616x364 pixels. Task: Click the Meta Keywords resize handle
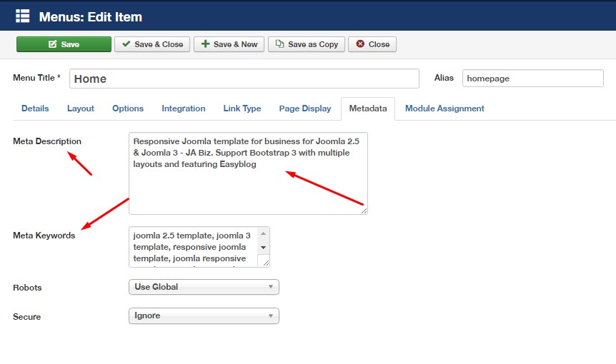[x=266, y=263]
